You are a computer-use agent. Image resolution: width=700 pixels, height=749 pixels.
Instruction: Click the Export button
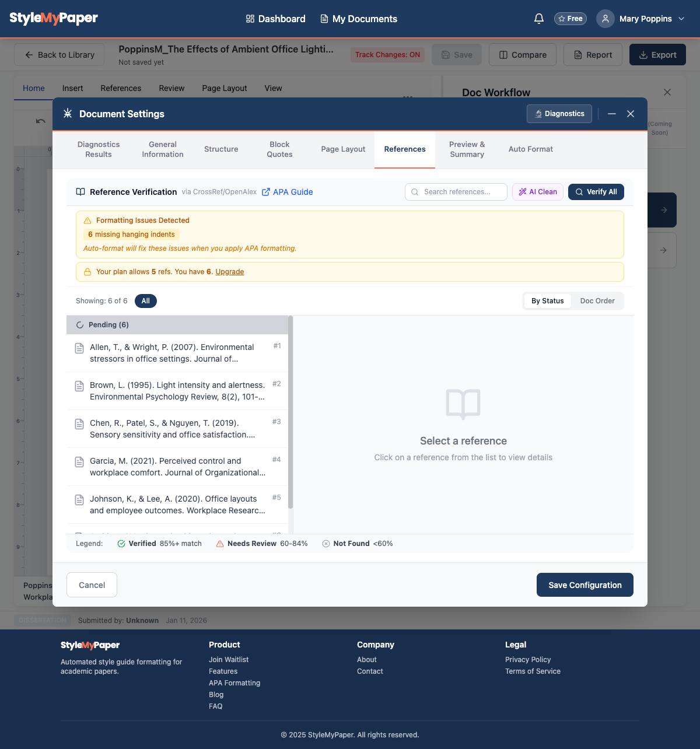click(x=657, y=55)
